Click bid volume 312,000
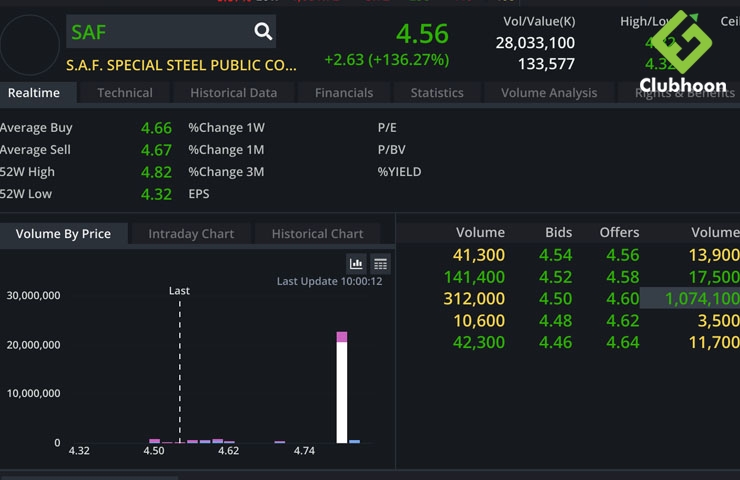This screenshot has height=480, width=740. click(x=474, y=299)
